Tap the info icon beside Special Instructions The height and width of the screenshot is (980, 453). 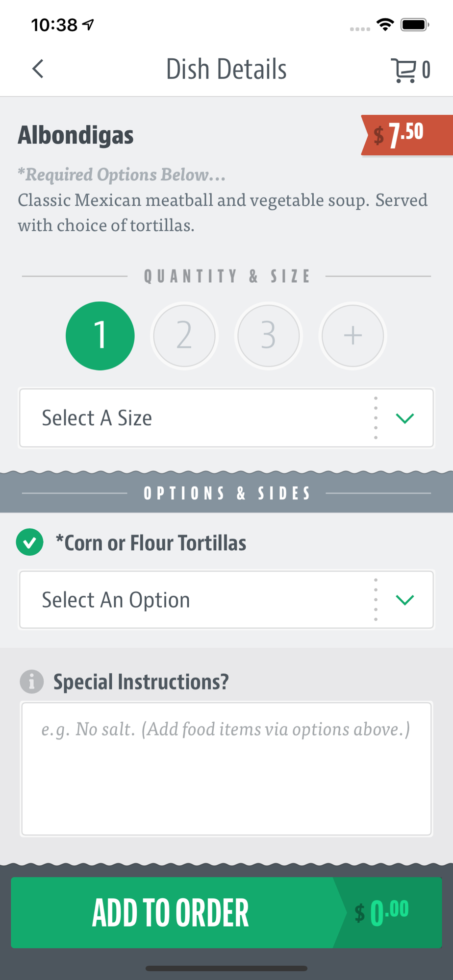pyautogui.click(x=32, y=682)
